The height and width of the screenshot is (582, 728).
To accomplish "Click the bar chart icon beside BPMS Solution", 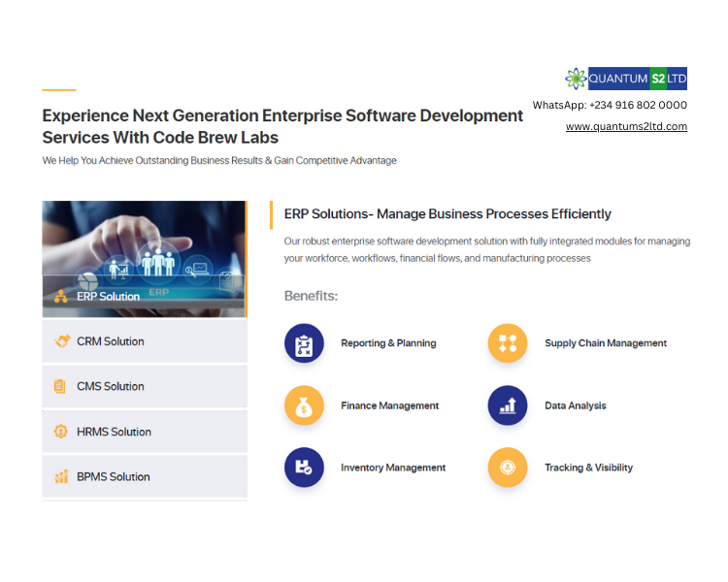I will tap(61, 476).
